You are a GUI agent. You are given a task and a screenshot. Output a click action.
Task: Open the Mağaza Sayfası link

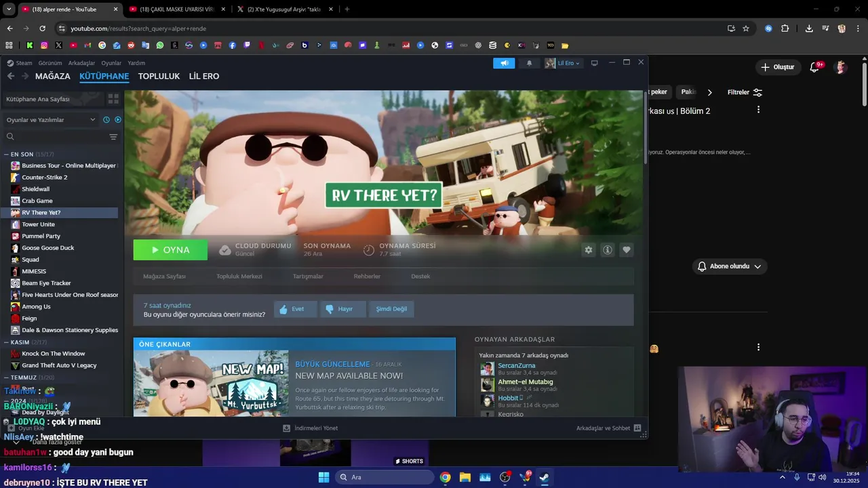coord(164,277)
